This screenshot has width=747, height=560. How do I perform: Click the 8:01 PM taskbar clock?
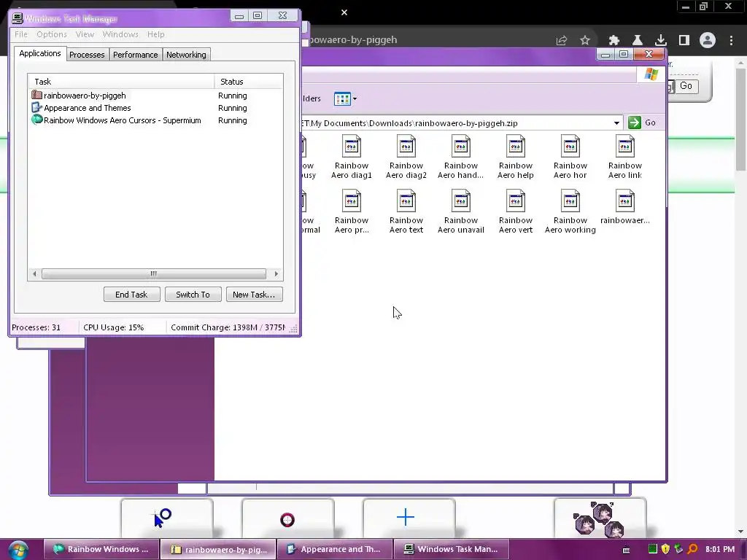[x=720, y=549]
